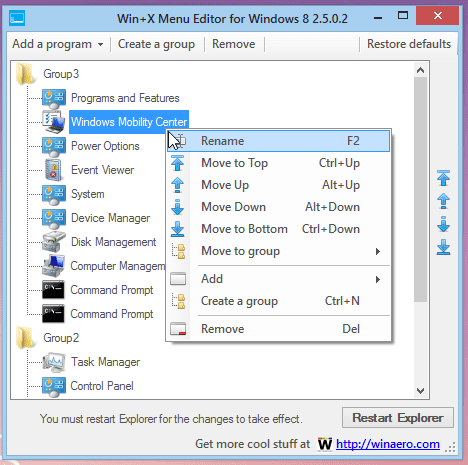This screenshot has height=465, width=468.
Task: Open the Add submenu arrow
Action: tap(378, 279)
